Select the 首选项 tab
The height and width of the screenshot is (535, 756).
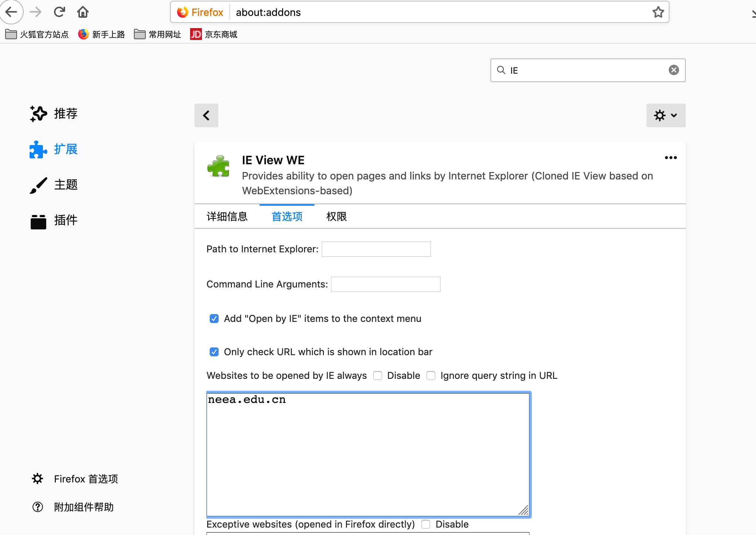tap(287, 216)
